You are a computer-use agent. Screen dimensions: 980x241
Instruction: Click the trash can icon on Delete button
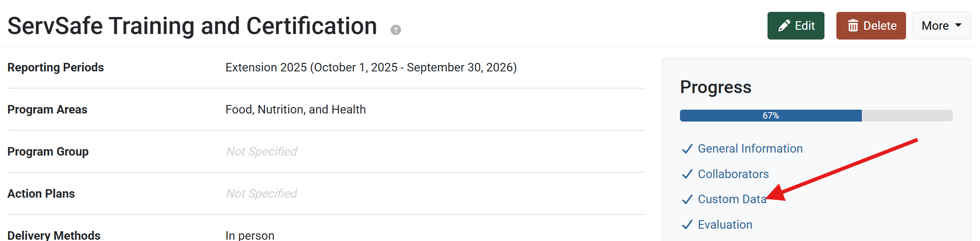click(853, 26)
